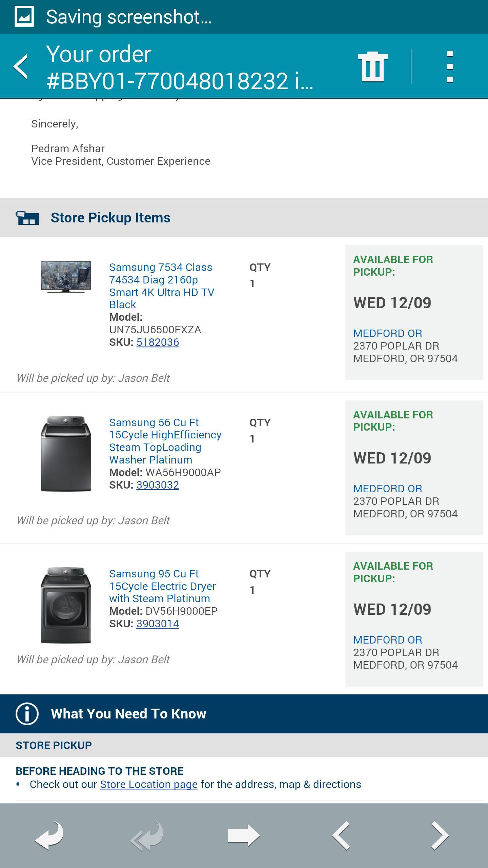Go to next email with right chevron
488x868 pixels.
click(440, 835)
